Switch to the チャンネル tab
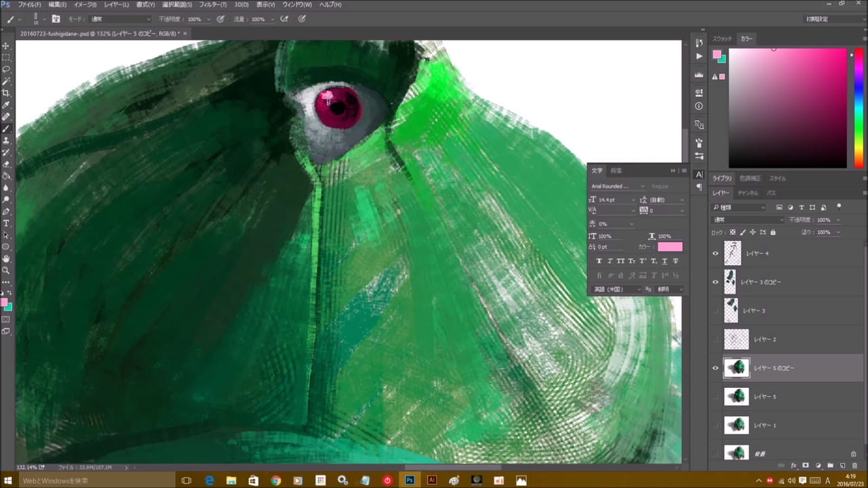Viewport: 868px width, 488px height. [x=748, y=193]
